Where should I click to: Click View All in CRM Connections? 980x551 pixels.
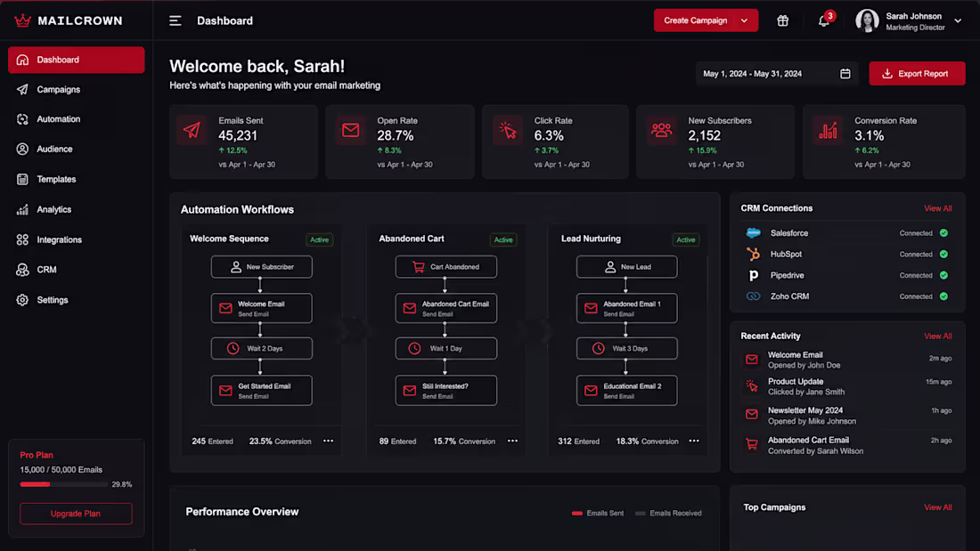click(937, 208)
